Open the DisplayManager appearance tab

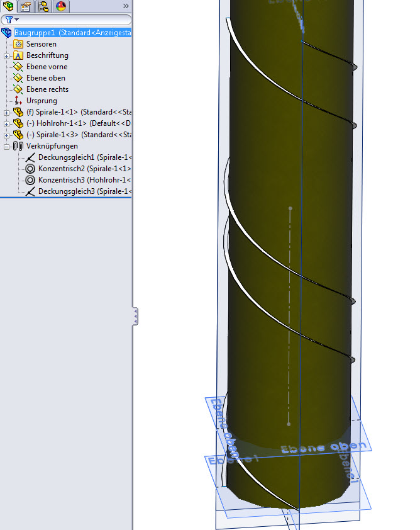pyautogui.click(x=61, y=6)
